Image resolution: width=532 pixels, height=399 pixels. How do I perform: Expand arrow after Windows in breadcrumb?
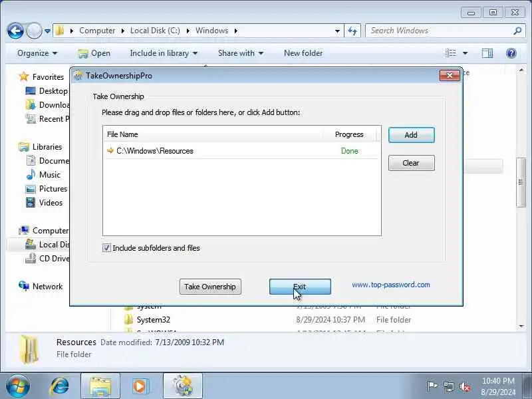[236, 31]
